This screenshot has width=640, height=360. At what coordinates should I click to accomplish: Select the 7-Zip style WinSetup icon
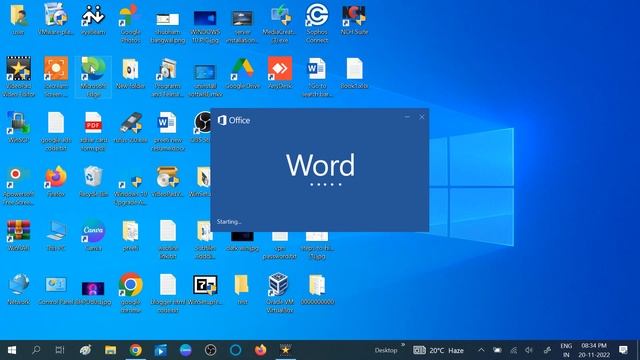coord(205,289)
